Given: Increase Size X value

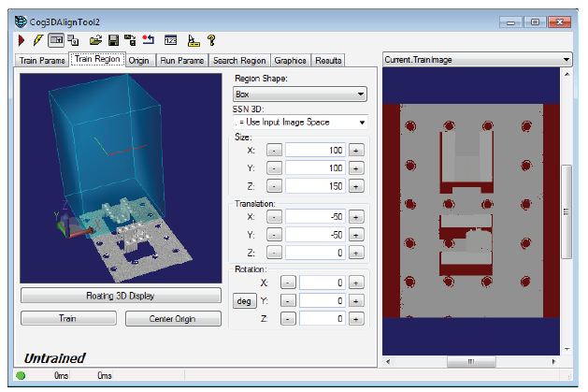Looking at the screenshot, I should pyautogui.click(x=356, y=150).
